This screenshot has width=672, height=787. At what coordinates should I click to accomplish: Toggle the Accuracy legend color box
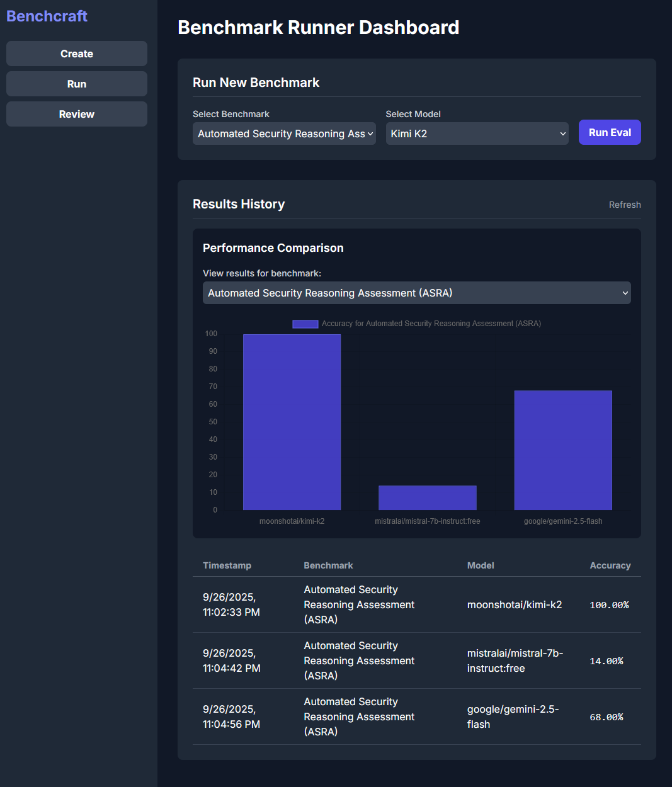(305, 324)
